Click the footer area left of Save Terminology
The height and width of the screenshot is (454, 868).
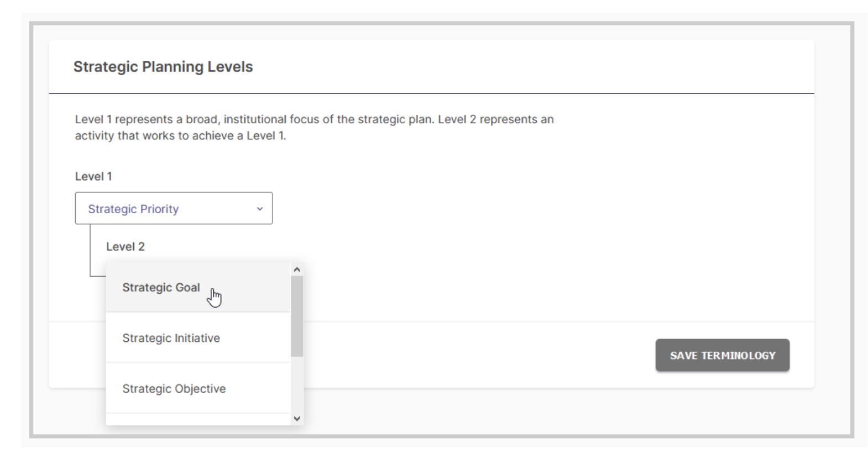pyautogui.click(x=475, y=355)
